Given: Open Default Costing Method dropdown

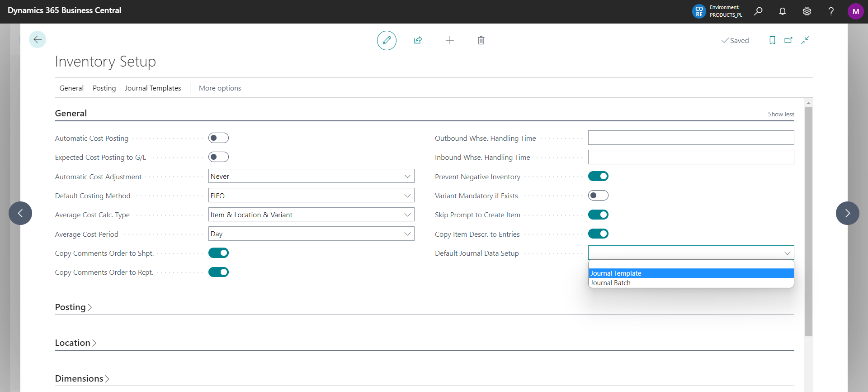Looking at the screenshot, I should tap(311, 196).
